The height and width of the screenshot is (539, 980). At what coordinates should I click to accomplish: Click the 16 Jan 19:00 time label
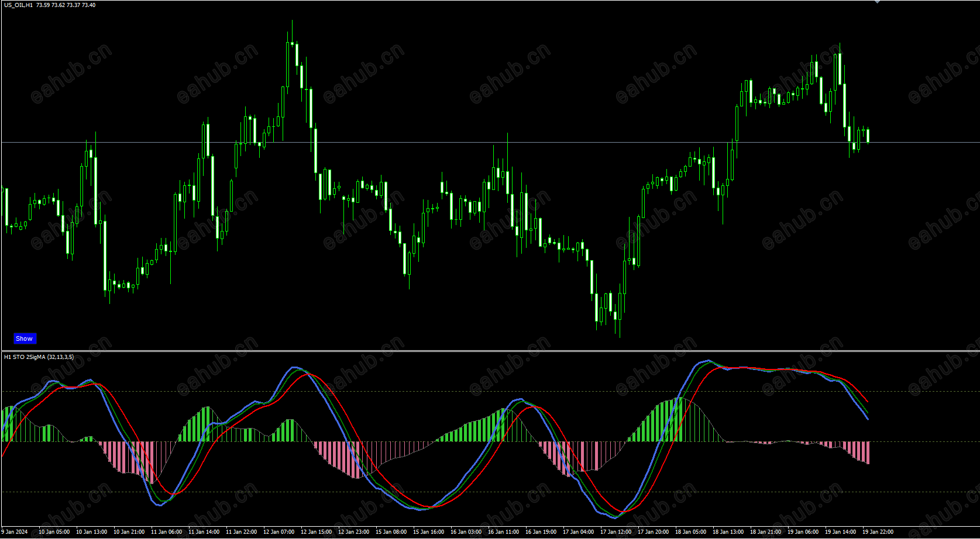pyautogui.click(x=541, y=532)
